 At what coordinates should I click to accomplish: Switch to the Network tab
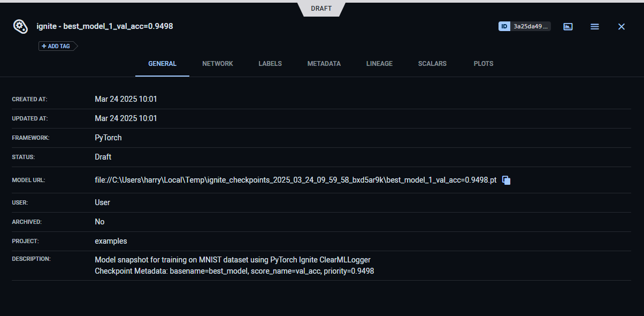click(218, 64)
